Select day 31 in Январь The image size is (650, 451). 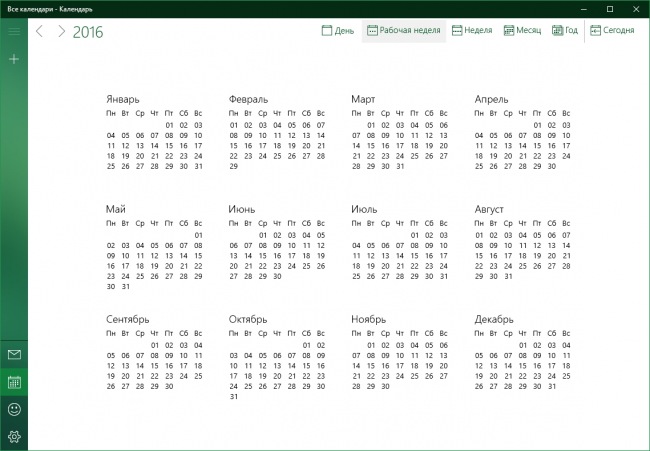(x=198, y=166)
